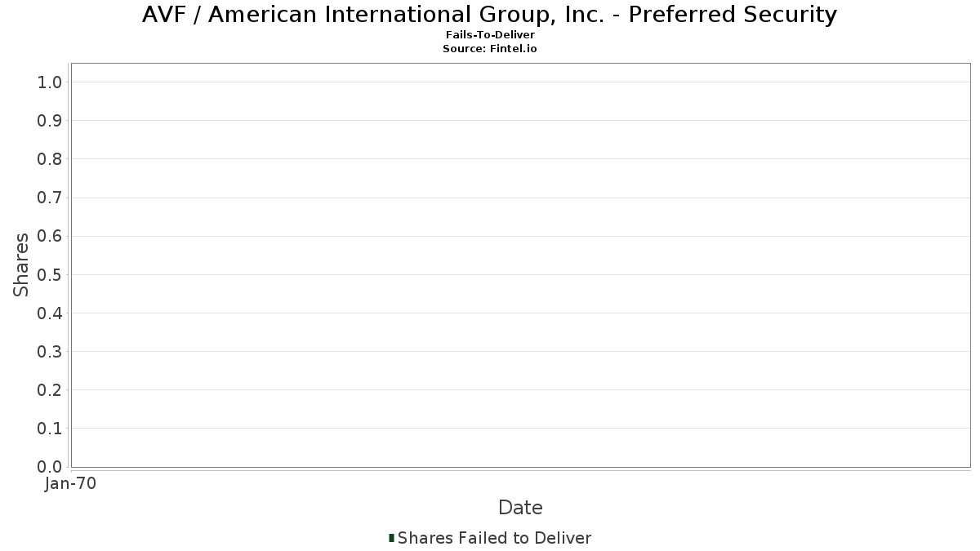Click the 0.1 y-axis label

50,429
